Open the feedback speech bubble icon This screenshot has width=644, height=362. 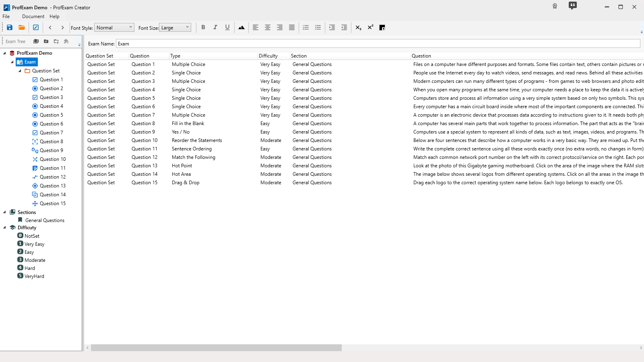(x=573, y=6)
